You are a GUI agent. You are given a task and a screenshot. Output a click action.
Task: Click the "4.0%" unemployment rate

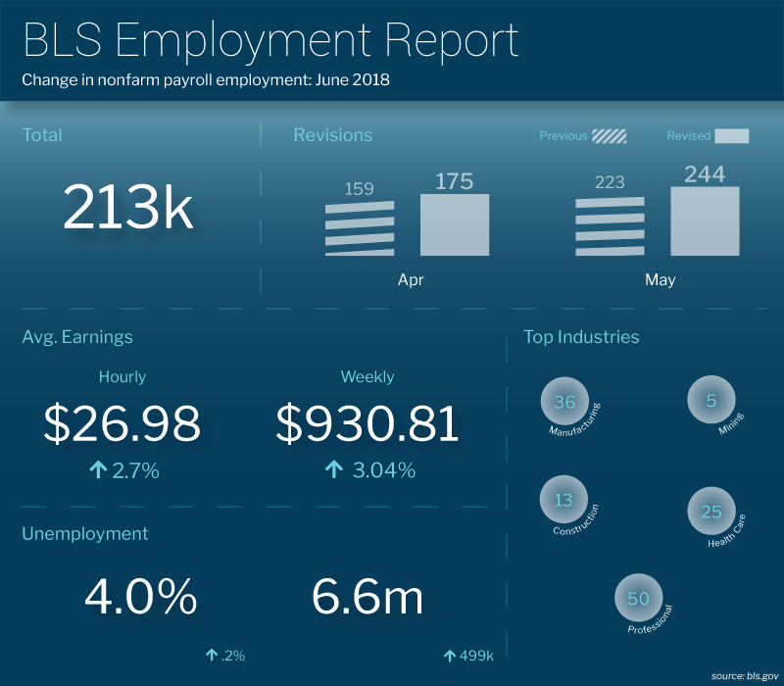click(x=140, y=596)
